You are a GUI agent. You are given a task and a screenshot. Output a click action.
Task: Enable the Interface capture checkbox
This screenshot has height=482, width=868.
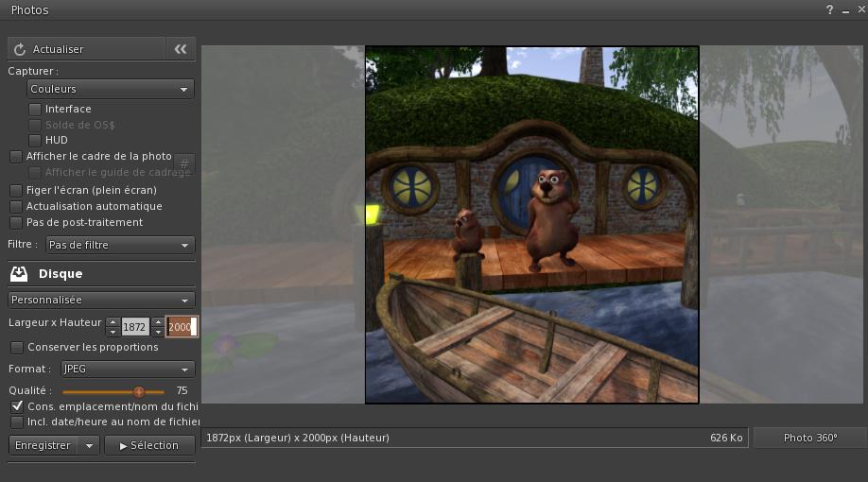click(35, 110)
